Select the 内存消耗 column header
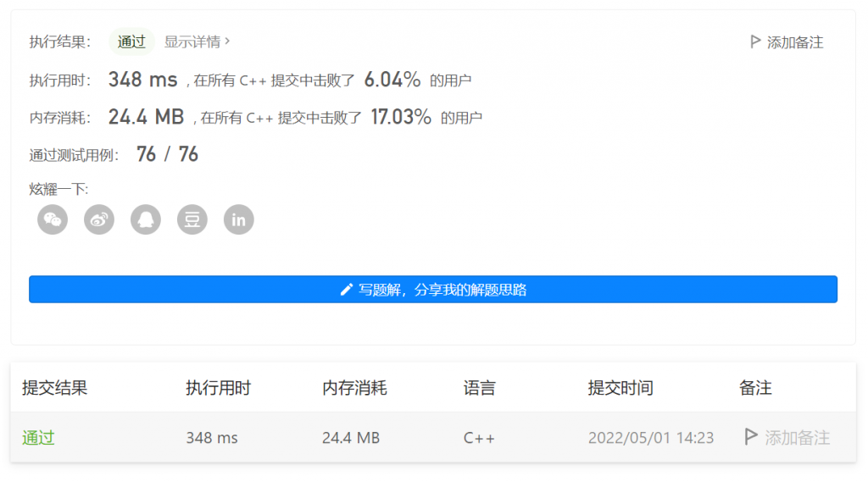Screen dimensions: 868x482 coord(354,388)
